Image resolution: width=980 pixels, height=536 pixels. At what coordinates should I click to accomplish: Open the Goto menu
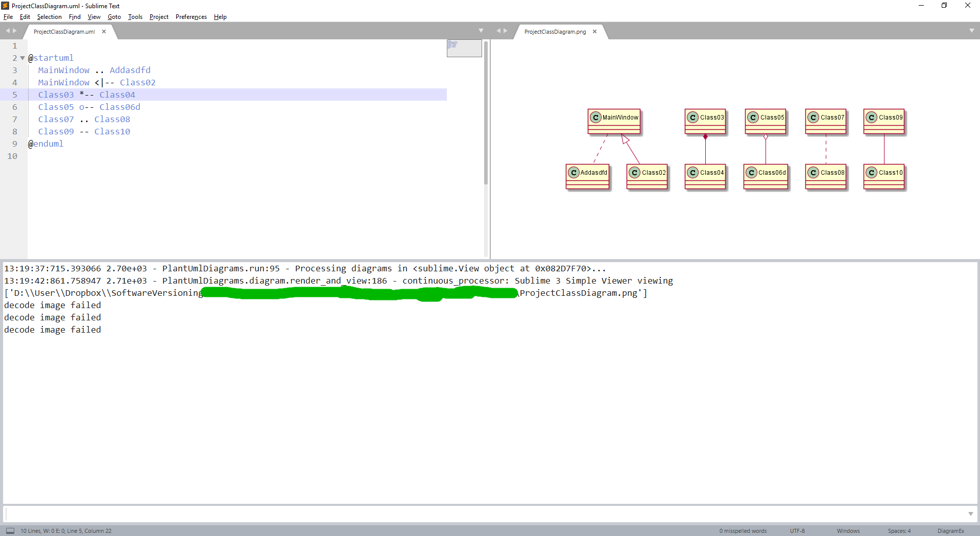(x=114, y=17)
